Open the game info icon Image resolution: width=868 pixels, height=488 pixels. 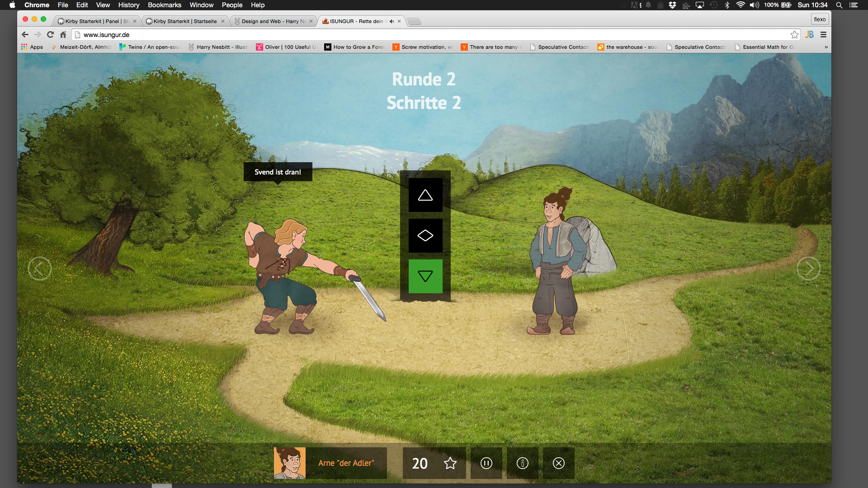[522, 463]
